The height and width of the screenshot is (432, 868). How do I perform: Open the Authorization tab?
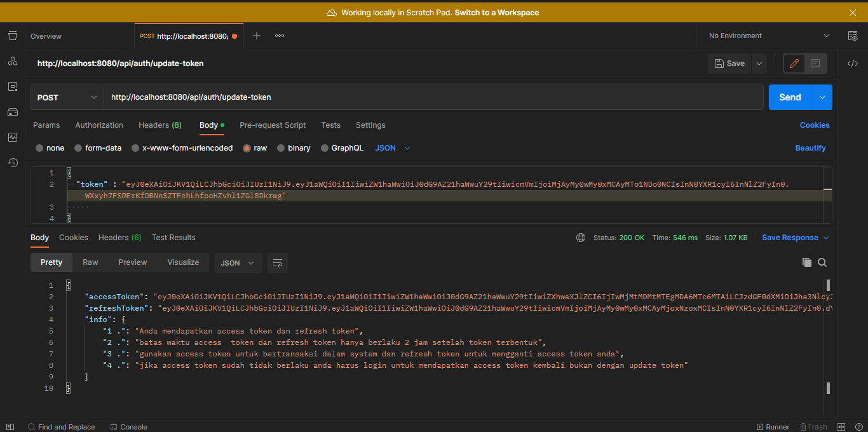tap(99, 125)
